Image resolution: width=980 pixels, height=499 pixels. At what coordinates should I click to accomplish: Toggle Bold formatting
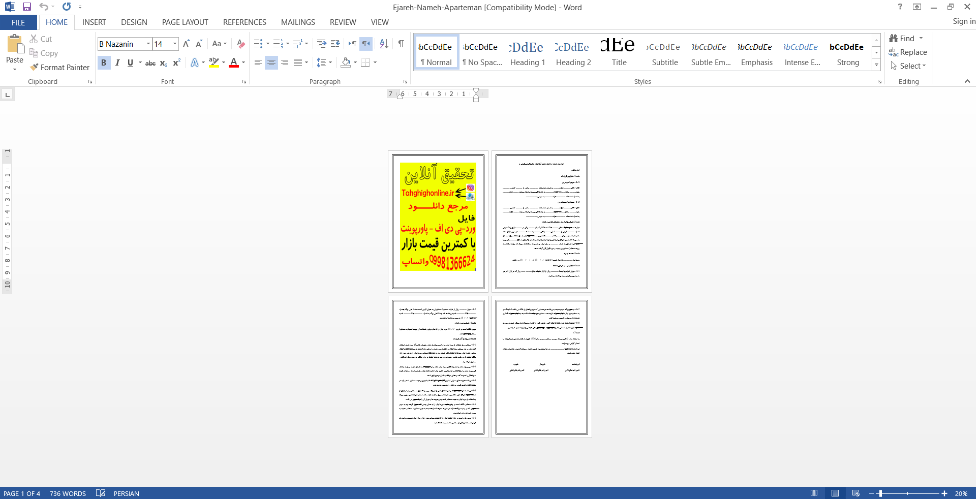(x=104, y=63)
